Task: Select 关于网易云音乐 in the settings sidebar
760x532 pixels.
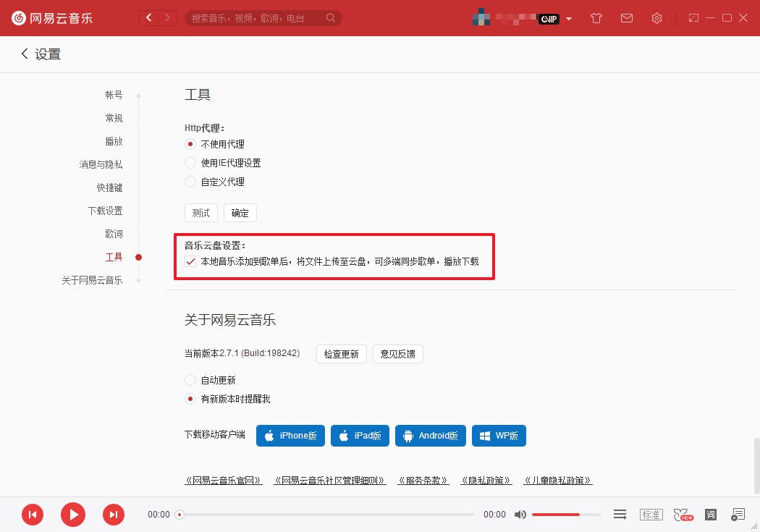Action: coord(92,280)
